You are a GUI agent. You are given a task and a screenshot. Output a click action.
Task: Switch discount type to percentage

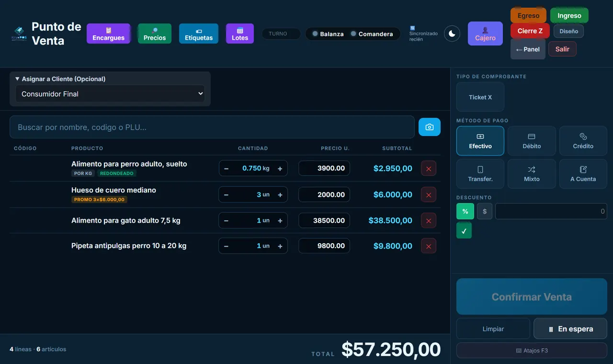(465, 211)
